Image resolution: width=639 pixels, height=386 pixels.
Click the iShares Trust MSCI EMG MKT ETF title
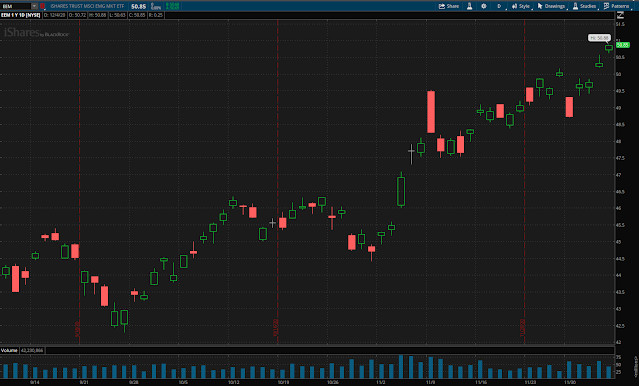[x=87, y=7]
